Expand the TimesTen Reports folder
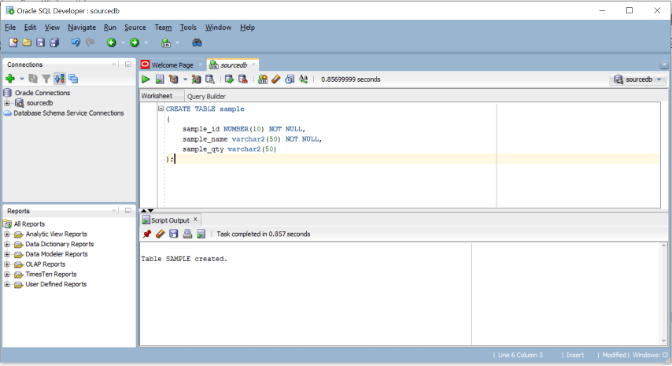This screenshot has height=366, width=672. 7,274
